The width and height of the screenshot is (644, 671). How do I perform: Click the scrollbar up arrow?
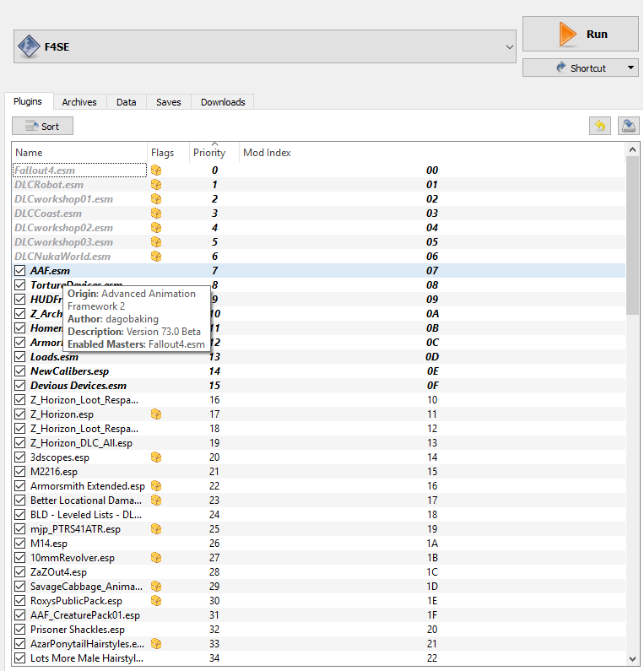click(x=632, y=149)
